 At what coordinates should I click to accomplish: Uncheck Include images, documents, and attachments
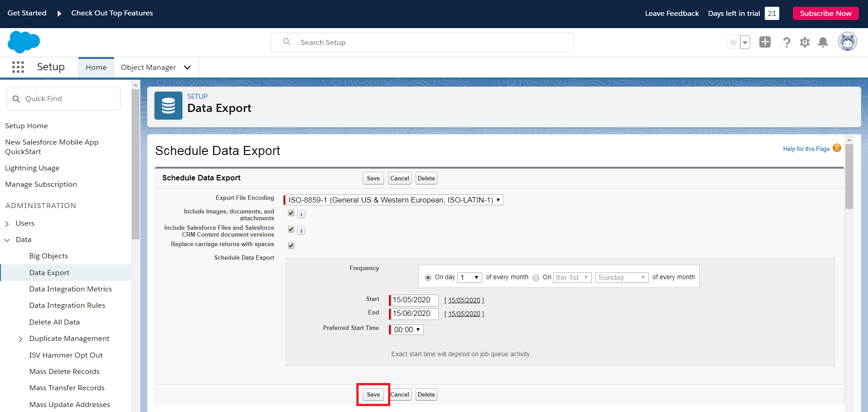291,213
